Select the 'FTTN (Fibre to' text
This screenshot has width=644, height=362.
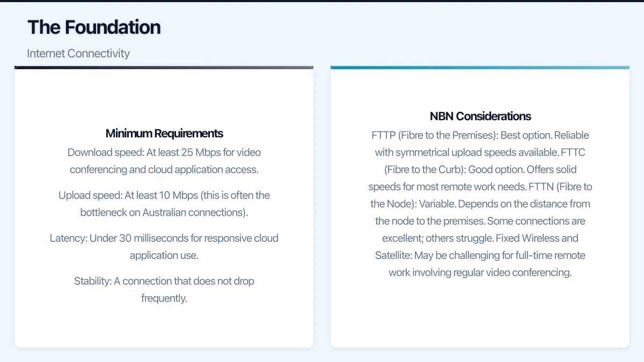(x=560, y=187)
